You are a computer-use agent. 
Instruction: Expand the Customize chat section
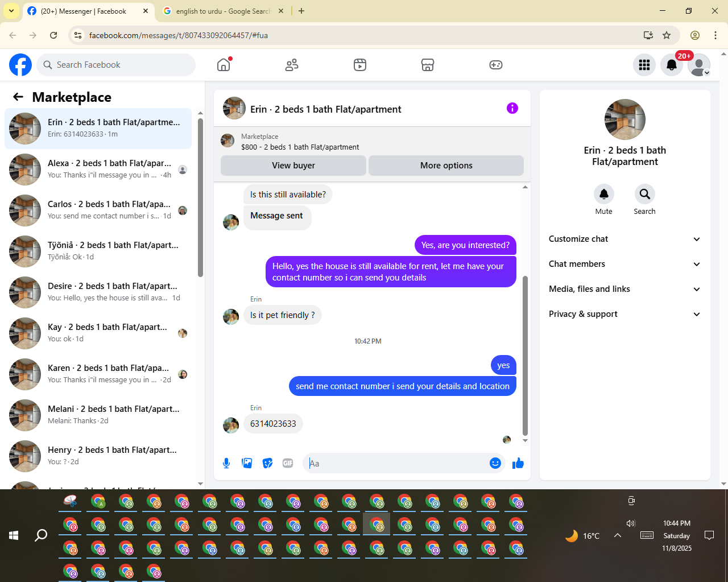[624, 239]
